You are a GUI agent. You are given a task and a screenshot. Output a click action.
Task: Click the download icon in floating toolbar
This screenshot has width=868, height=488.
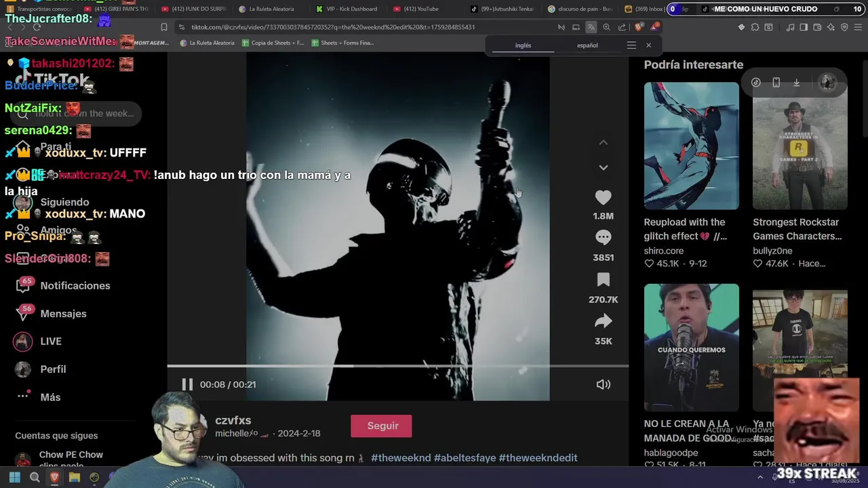pos(797,83)
